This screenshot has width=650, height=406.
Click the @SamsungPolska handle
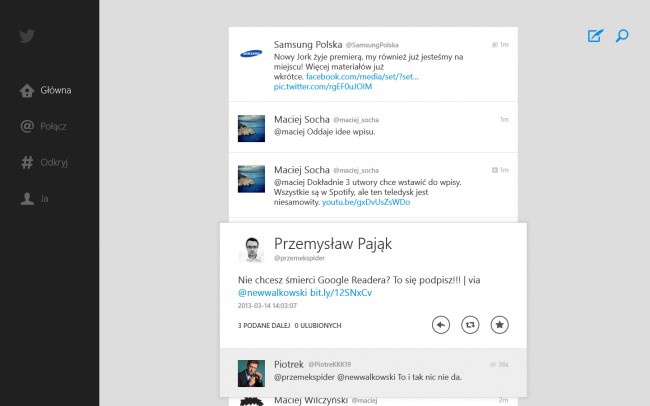(x=372, y=45)
